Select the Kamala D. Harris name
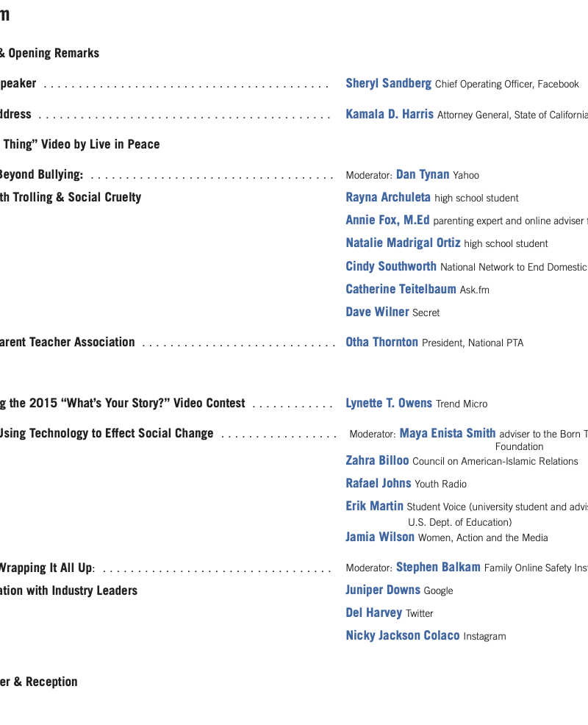Image resolution: width=588 pixels, height=725 pixels. coord(390,115)
